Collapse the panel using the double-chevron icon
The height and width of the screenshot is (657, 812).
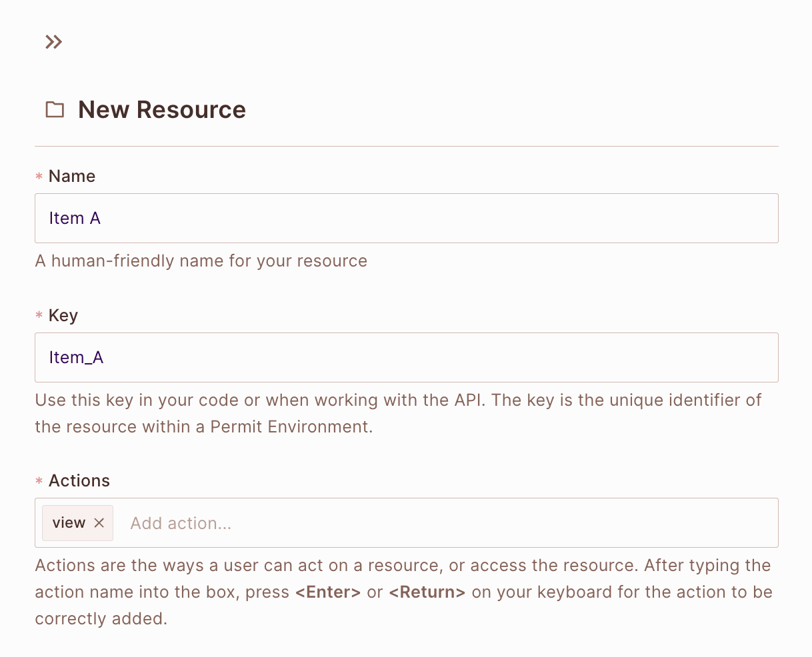point(53,41)
